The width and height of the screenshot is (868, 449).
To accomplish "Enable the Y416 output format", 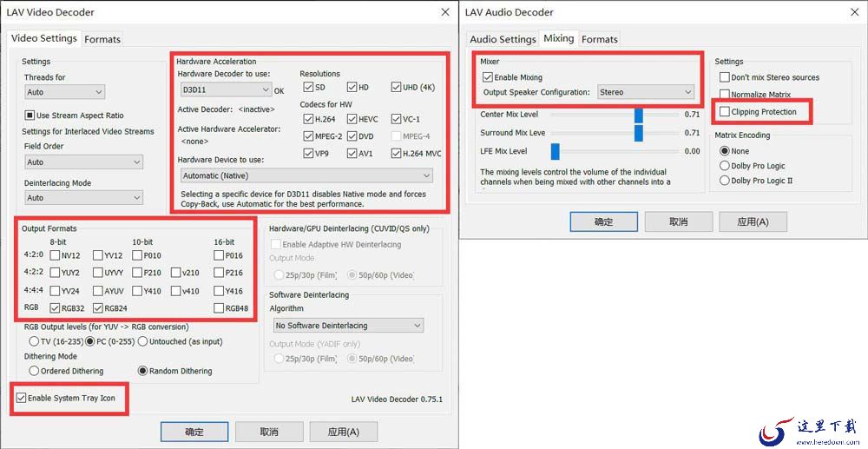I will tap(219, 291).
